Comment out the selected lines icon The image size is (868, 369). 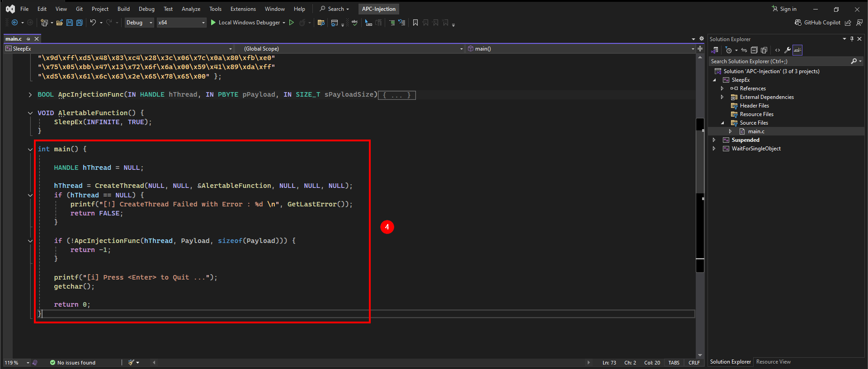392,23
